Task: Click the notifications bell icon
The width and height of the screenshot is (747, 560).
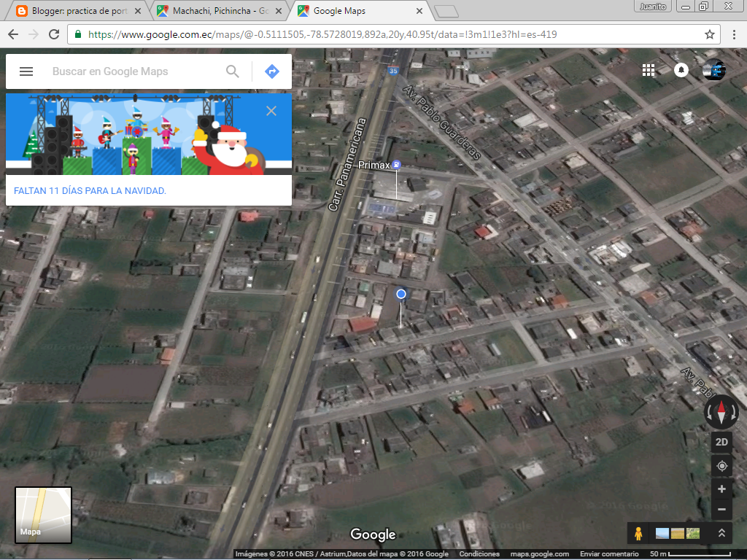Action: (x=680, y=70)
